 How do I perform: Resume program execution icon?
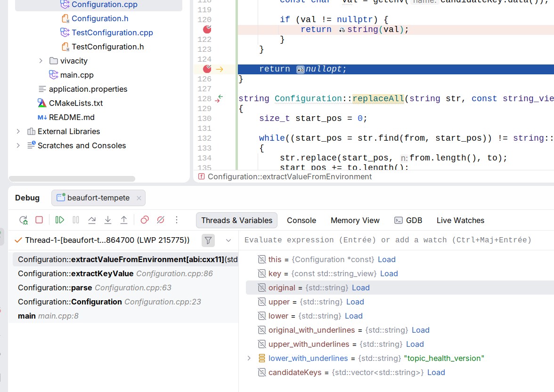tap(60, 220)
